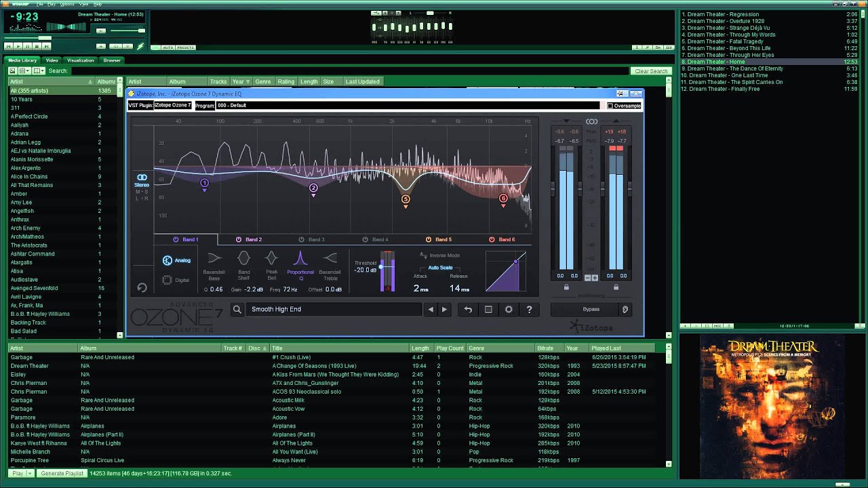Viewport: 868px width, 488px height.
Task: Click the preset search magnifier icon
Action: (x=237, y=309)
